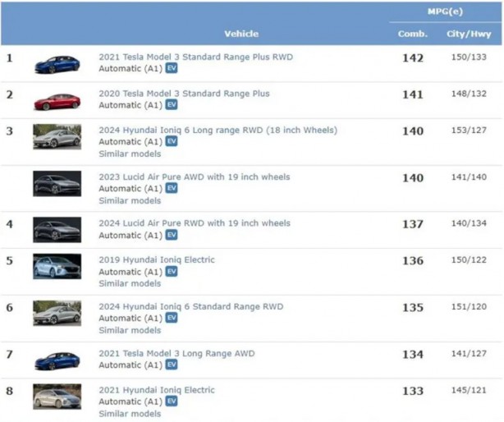
Task: View Similar models for 2023 Lucid Air Pure AWD
Action: click(x=130, y=200)
